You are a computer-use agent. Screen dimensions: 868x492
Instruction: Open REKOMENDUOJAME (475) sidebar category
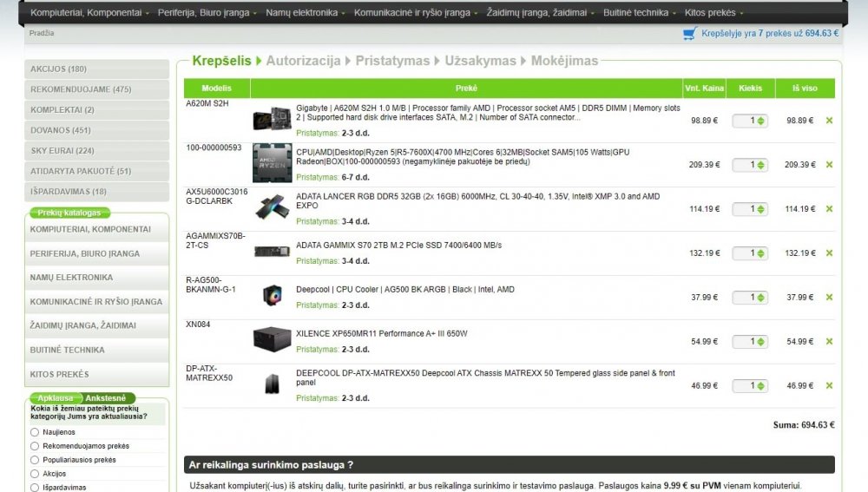point(97,89)
